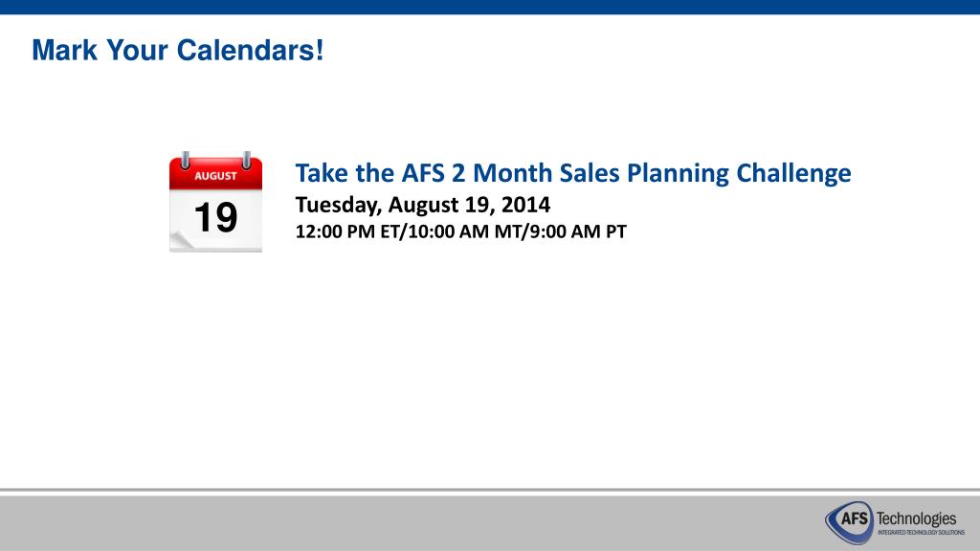Select the red AUGUST header on calendar
This screenshot has height=551, width=980.
[215, 175]
